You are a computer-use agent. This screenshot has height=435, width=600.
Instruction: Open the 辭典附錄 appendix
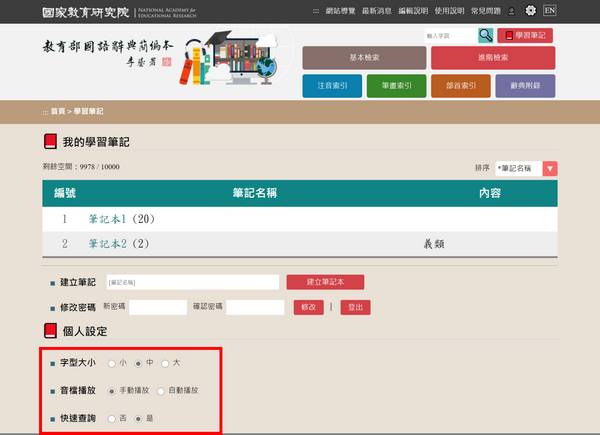tap(525, 86)
